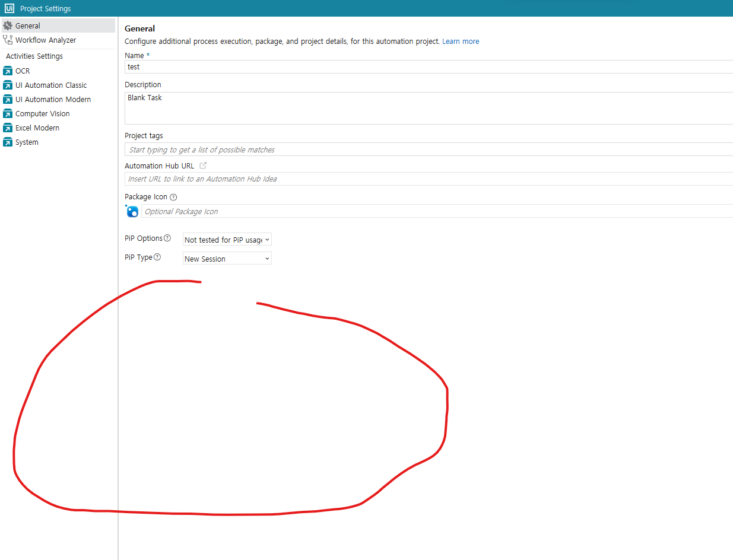733x560 pixels.
Task: Click the Automation Hub URL field
Action: click(x=429, y=179)
